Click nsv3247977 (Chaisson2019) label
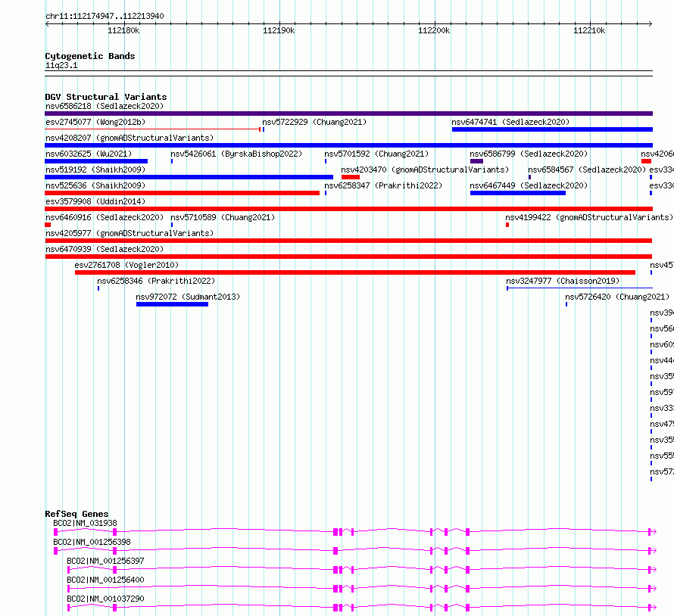The image size is (674, 616). click(563, 281)
